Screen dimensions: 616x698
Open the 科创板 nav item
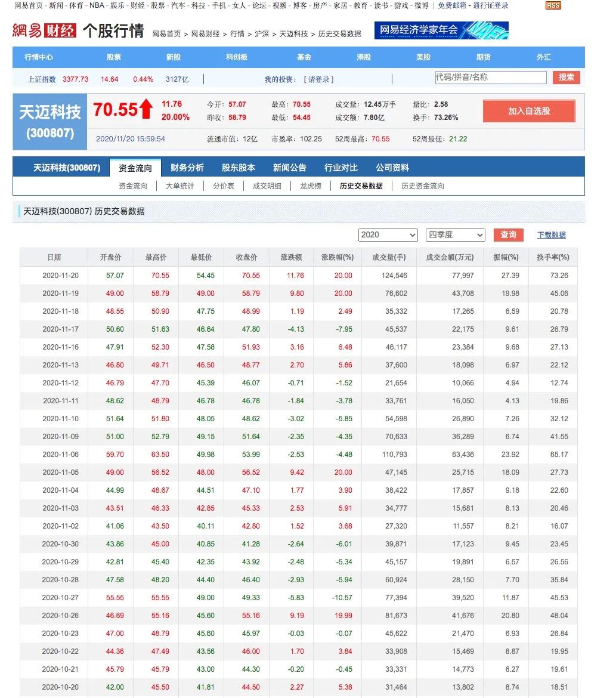tap(236, 57)
